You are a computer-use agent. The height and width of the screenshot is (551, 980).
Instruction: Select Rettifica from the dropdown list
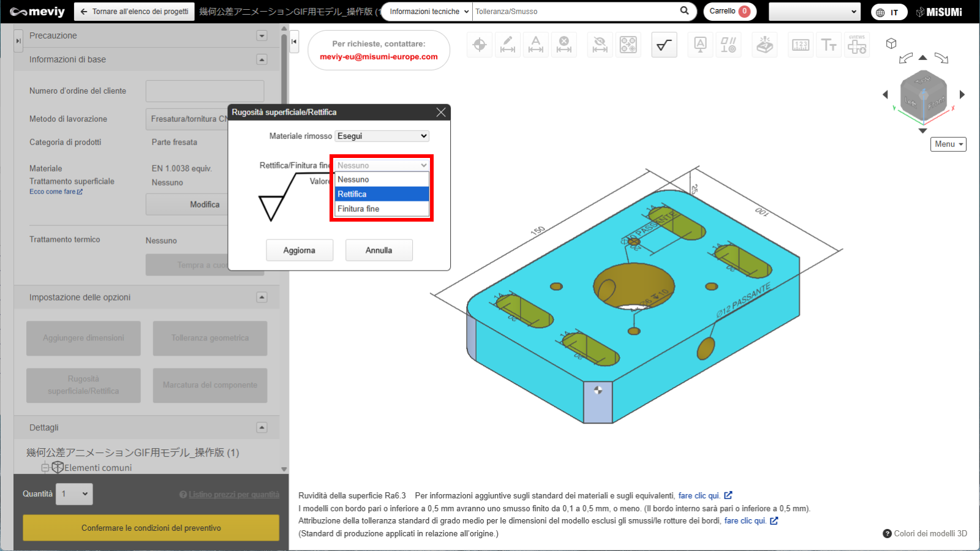(382, 194)
